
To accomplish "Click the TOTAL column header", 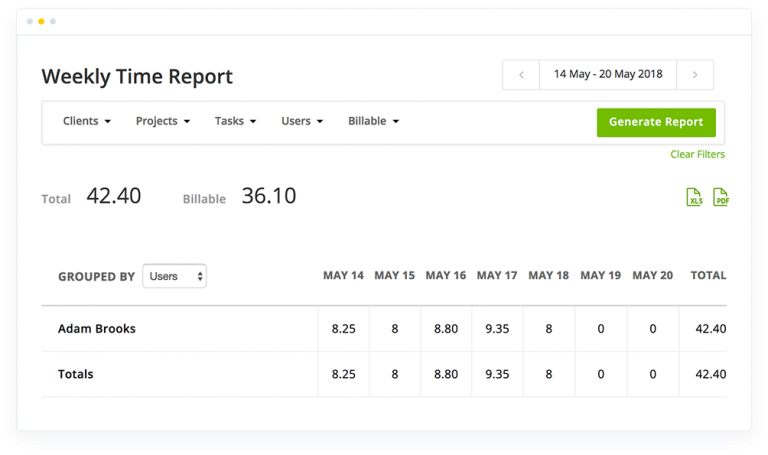I will pos(708,275).
